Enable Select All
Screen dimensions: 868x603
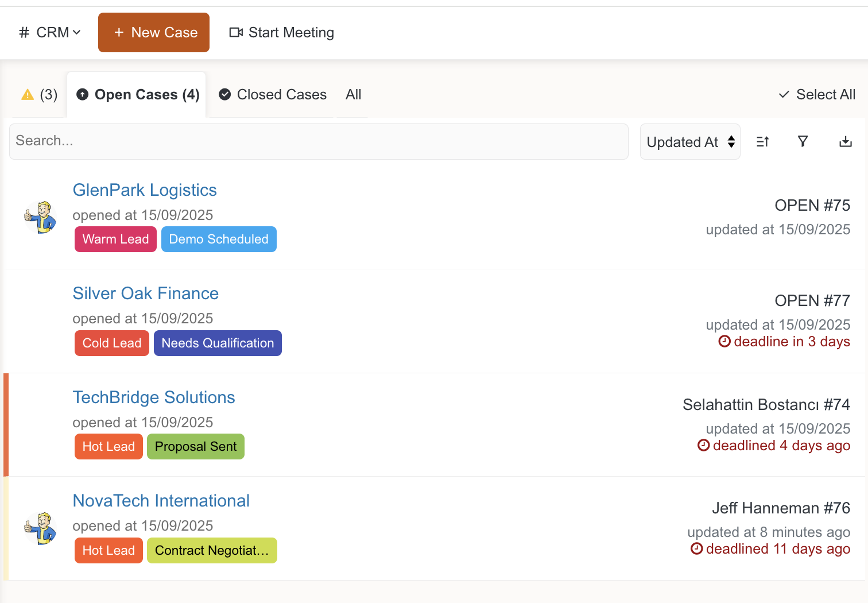[x=816, y=94]
